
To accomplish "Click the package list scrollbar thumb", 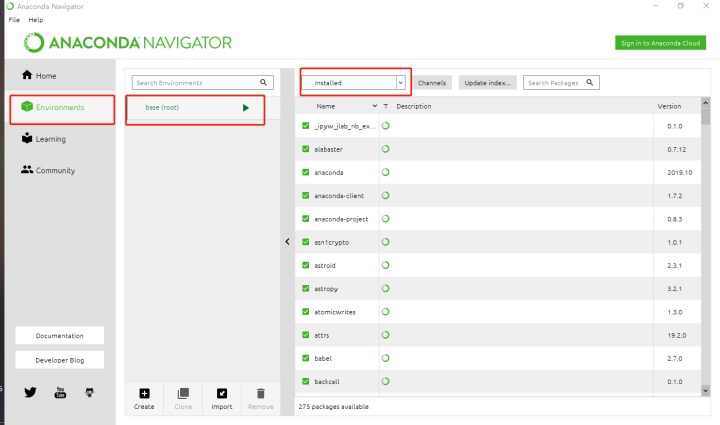I will [x=705, y=116].
